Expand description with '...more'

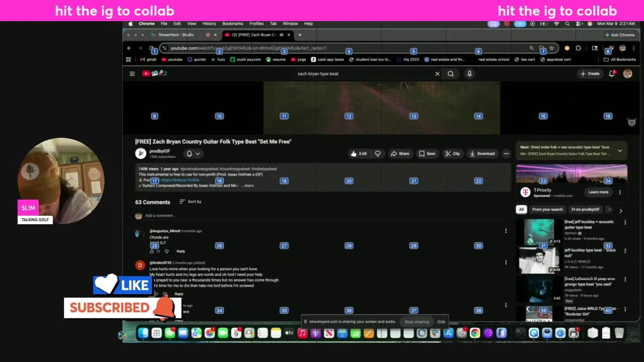click(247, 186)
